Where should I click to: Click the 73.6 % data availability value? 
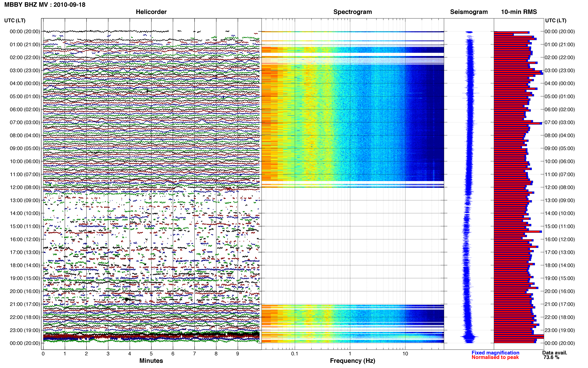click(551, 357)
